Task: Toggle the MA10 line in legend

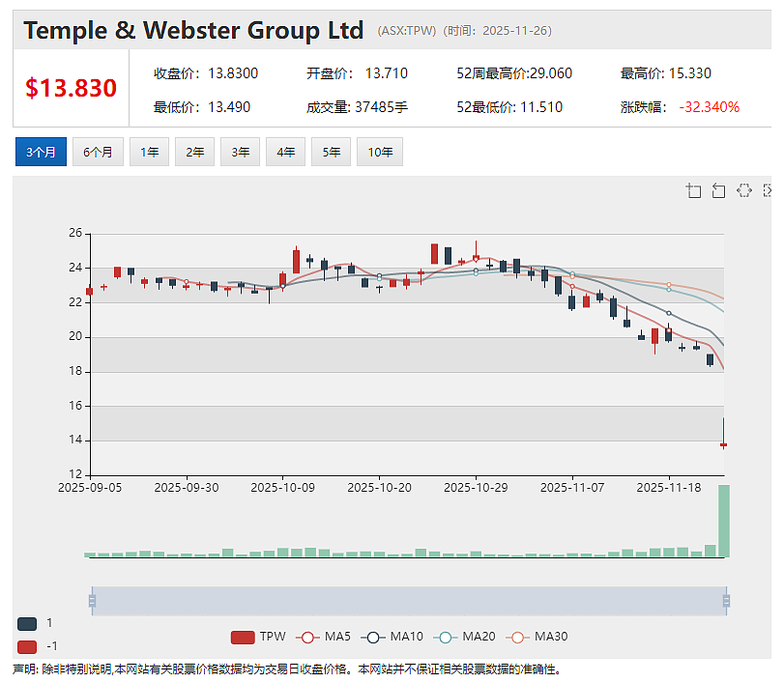Action: (392, 637)
